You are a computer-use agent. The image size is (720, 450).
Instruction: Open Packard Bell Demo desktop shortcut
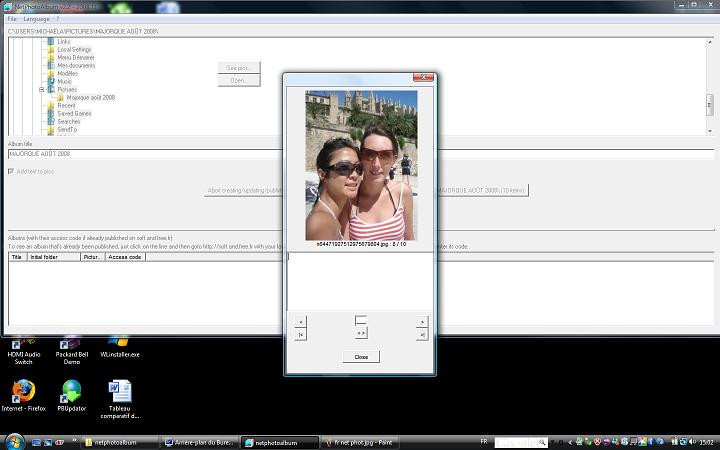click(72, 351)
